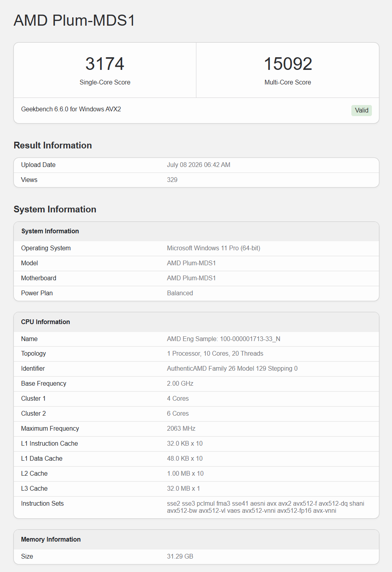The width and height of the screenshot is (392, 572).
Task: Click the Topology label
Action: tap(34, 353)
